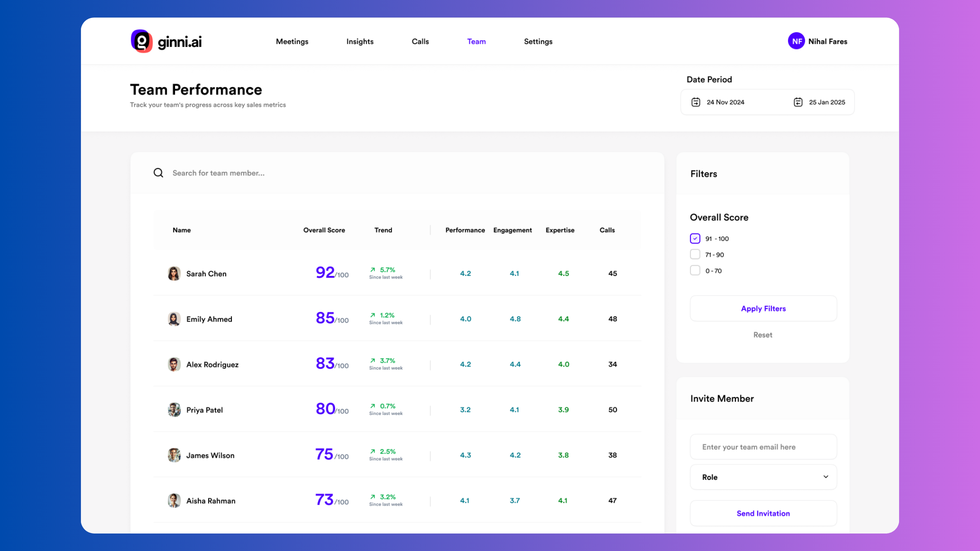Expand the Role dropdown

(x=763, y=477)
